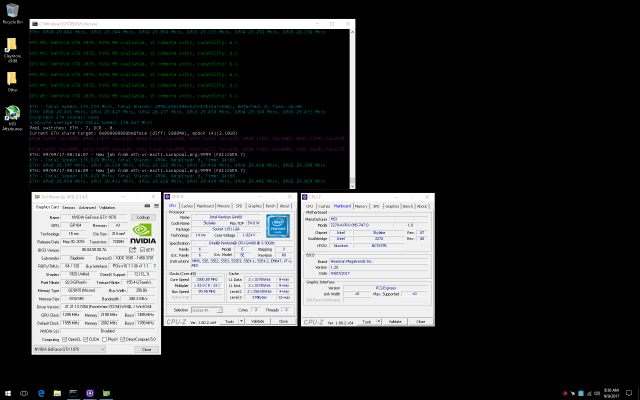Switch to the Sensors tab in GPU-Z
The height and width of the screenshot is (400, 640).
[68, 206]
